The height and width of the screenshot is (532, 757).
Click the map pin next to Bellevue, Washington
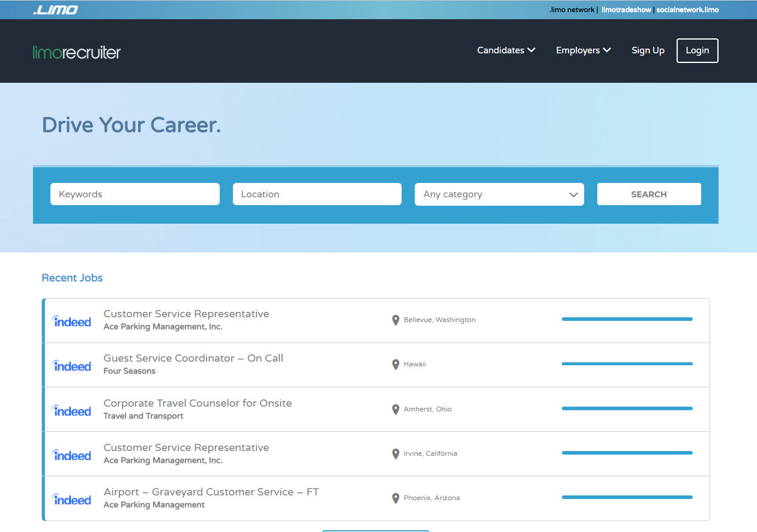pos(396,320)
